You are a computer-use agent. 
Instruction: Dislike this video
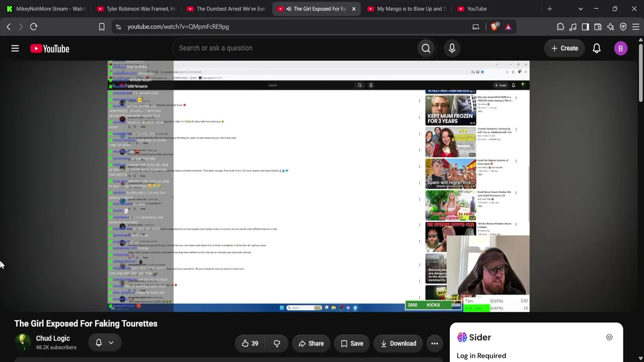point(277,343)
